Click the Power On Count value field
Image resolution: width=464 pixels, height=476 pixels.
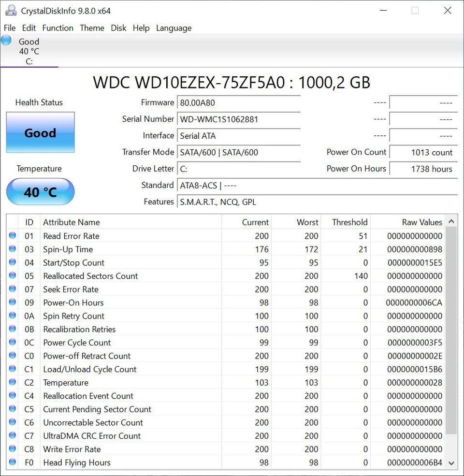tap(423, 152)
